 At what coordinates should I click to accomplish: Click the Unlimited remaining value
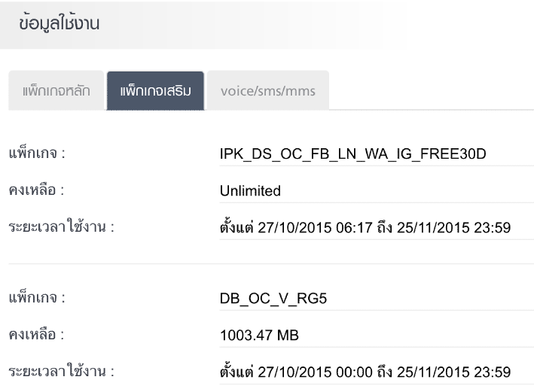[245, 191]
